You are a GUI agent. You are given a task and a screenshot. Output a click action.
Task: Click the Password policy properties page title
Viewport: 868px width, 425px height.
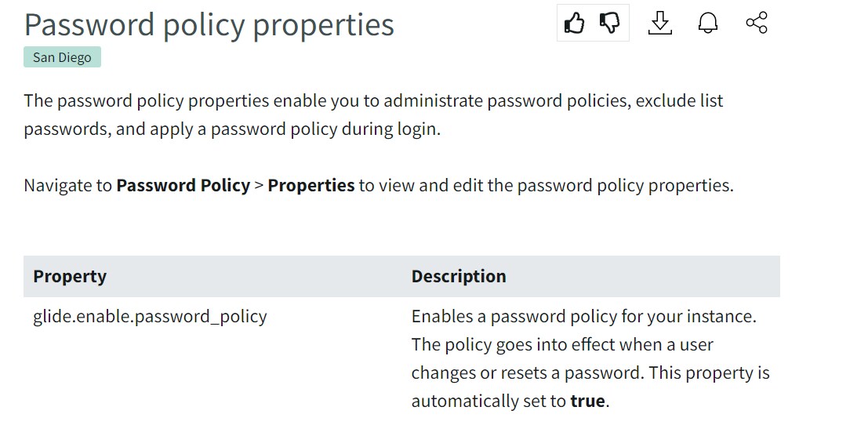(209, 24)
